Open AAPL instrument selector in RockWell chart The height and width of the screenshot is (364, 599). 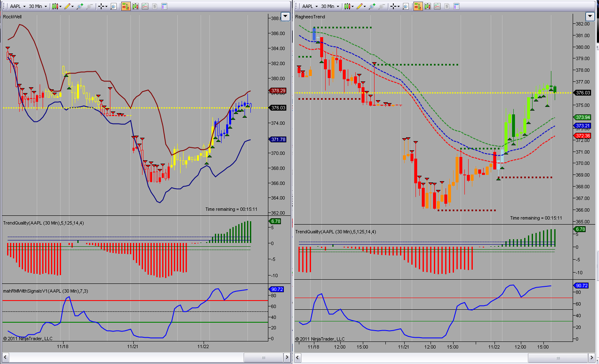point(18,6)
